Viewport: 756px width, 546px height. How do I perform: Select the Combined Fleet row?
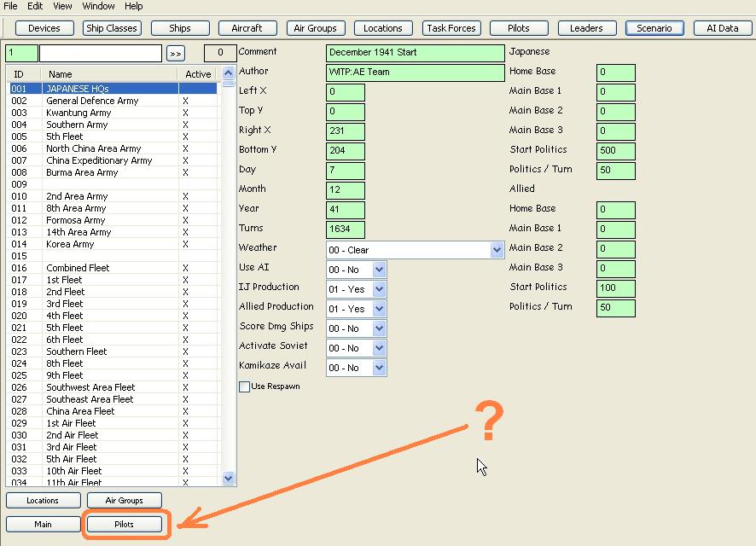pos(113,268)
